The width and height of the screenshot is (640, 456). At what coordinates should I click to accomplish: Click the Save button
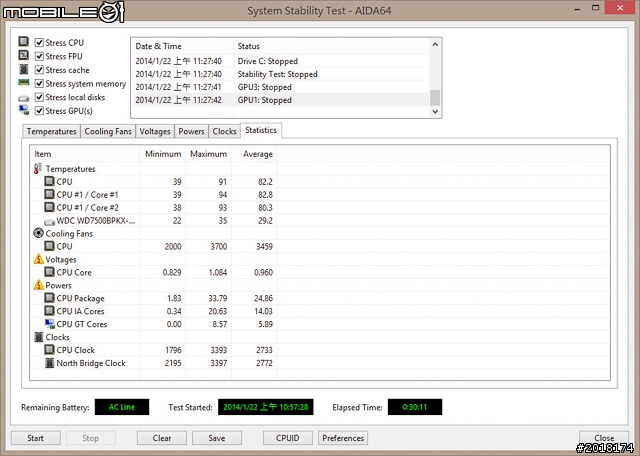(x=217, y=438)
